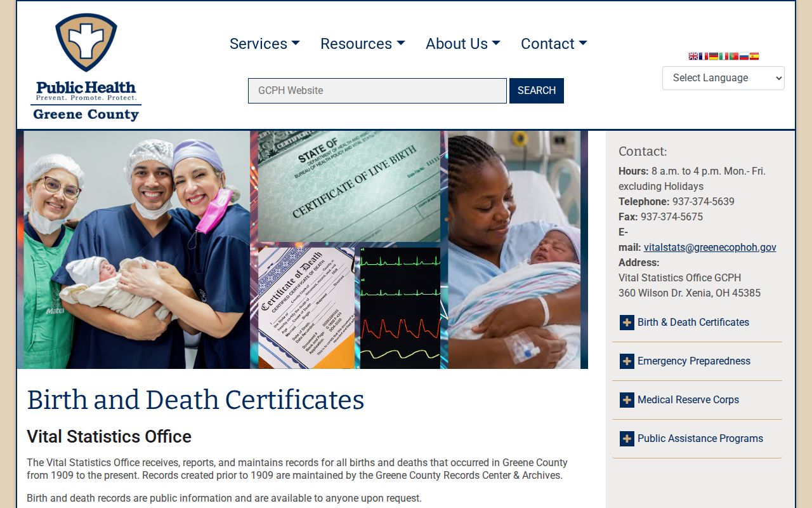Select the Spanish flag icon
Viewport: 812px width, 508px height.
(x=754, y=56)
